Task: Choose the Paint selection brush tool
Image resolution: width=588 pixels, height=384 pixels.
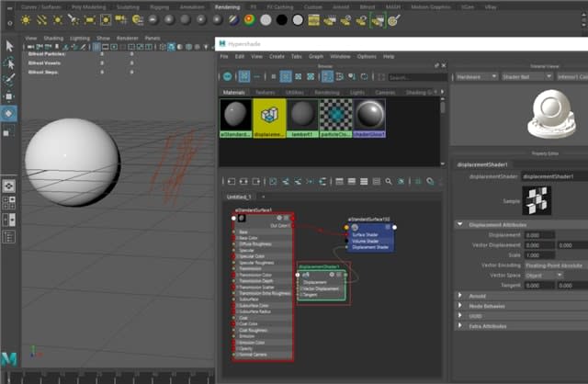Action: tap(9, 80)
